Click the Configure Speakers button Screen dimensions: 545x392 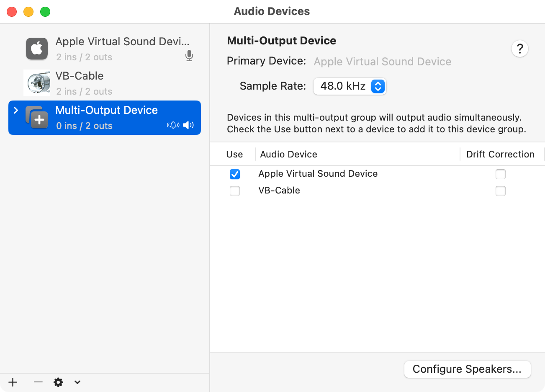[x=467, y=369]
